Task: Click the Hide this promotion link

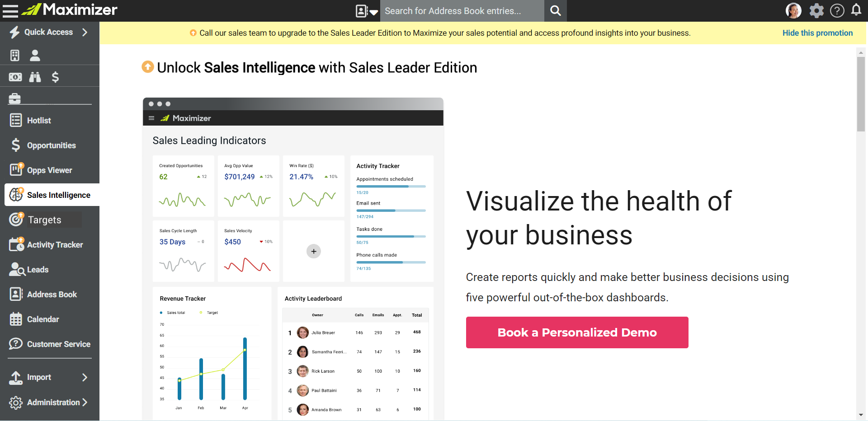Action: click(x=817, y=33)
